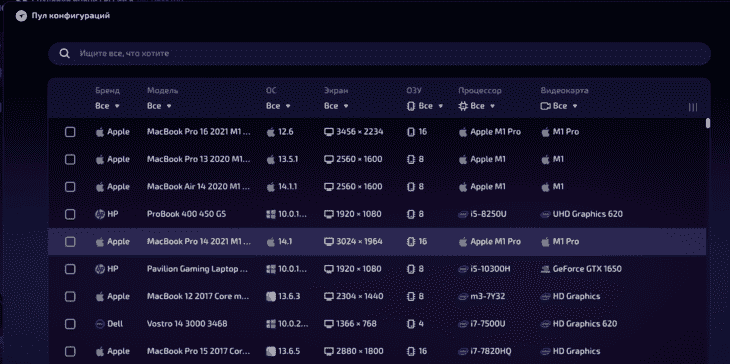Check the MacBook Pro 13 2020 row checkbox
This screenshot has height=364, width=730.
pyautogui.click(x=70, y=160)
